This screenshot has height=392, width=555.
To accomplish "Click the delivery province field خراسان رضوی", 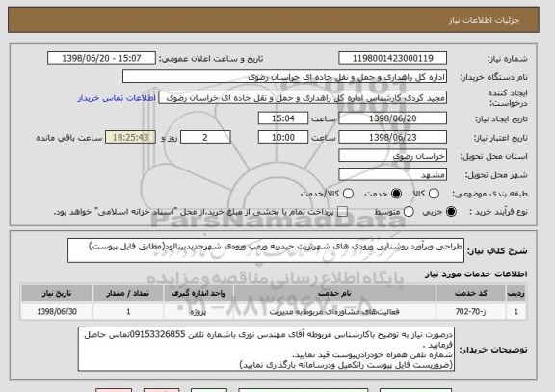I will pyautogui.click(x=392, y=156).
